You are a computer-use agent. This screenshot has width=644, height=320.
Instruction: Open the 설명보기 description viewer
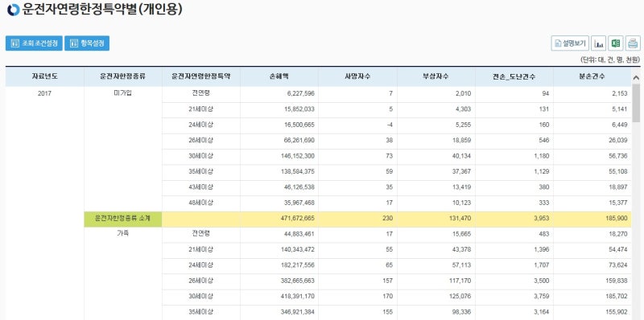pyautogui.click(x=570, y=43)
